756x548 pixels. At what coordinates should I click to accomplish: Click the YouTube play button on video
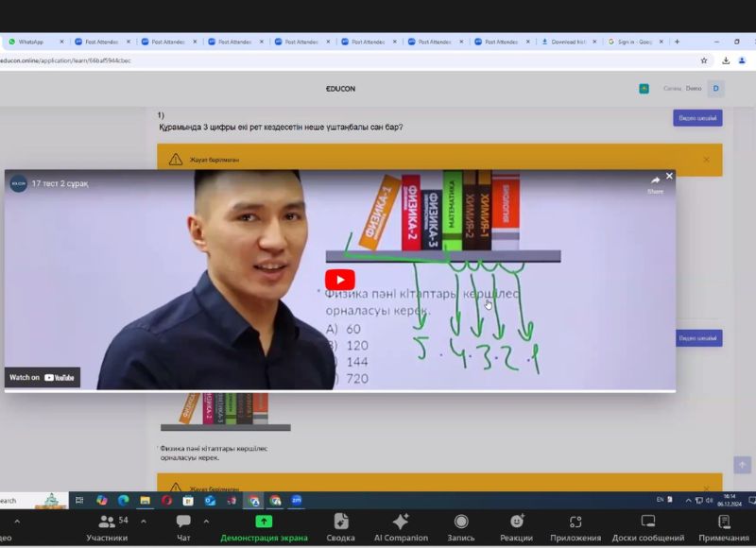(x=340, y=280)
